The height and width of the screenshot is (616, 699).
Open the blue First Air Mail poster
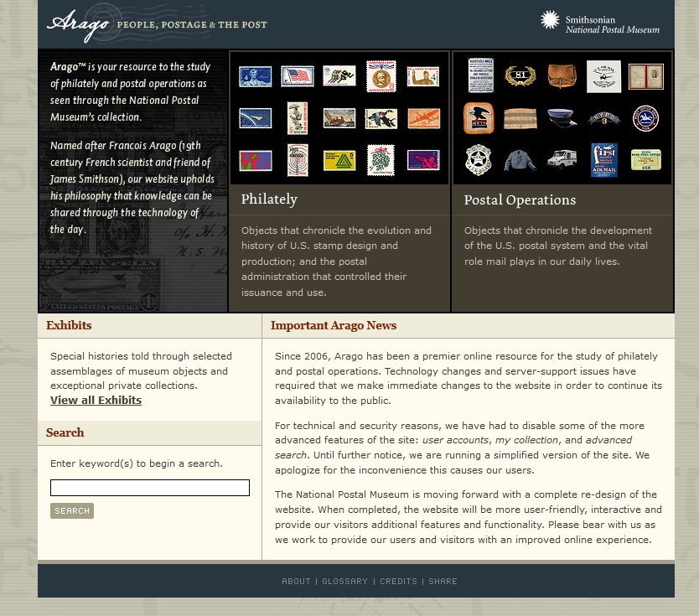click(x=604, y=160)
